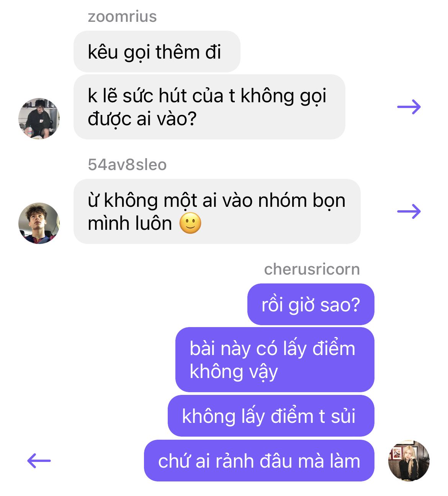Select message 'k lẽ sức hút của t'
The width and height of the screenshot is (448, 496).
[209, 107]
